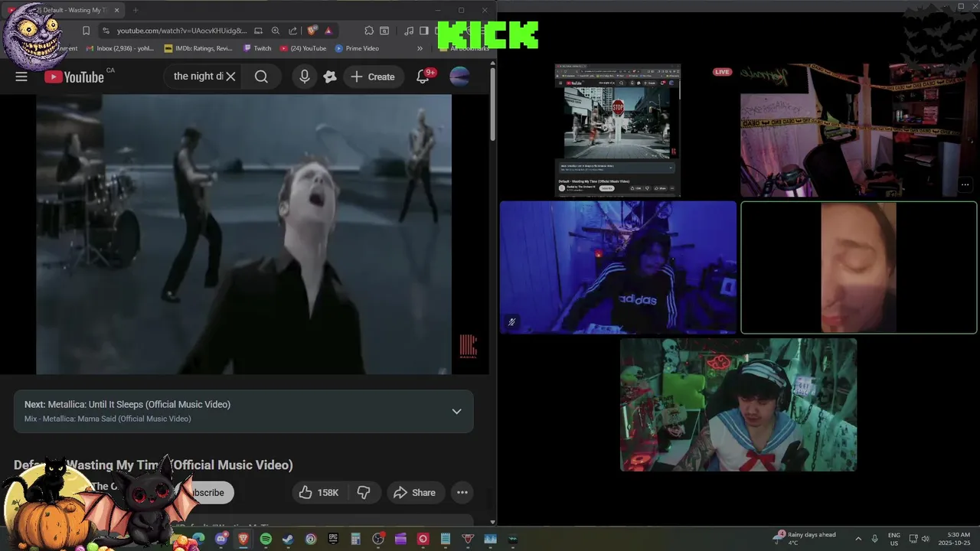Open Steam from the taskbar

288,539
